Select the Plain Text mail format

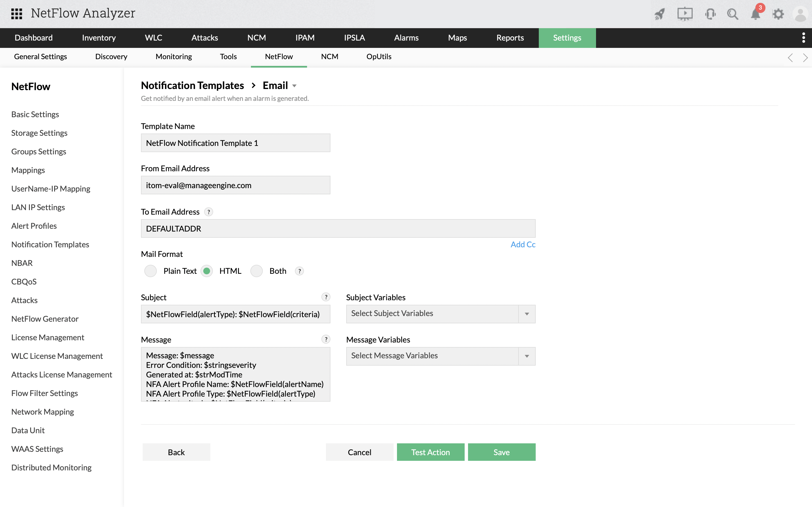[x=151, y=271]
